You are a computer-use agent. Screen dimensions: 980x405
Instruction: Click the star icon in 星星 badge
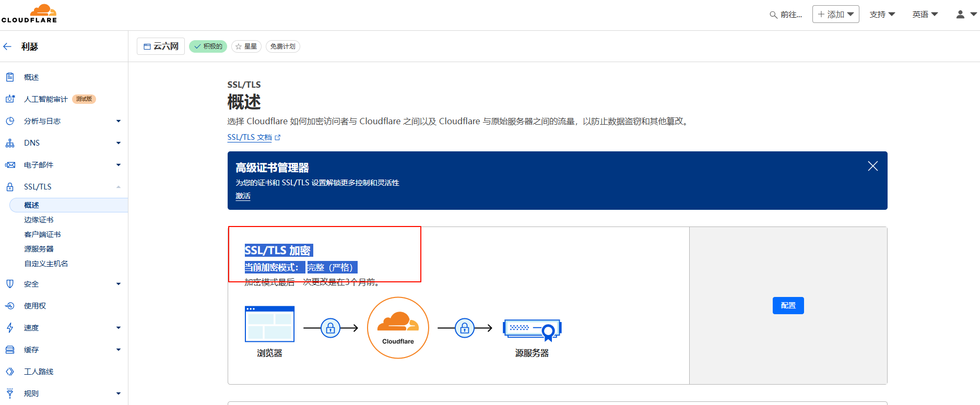click(239, 46)
